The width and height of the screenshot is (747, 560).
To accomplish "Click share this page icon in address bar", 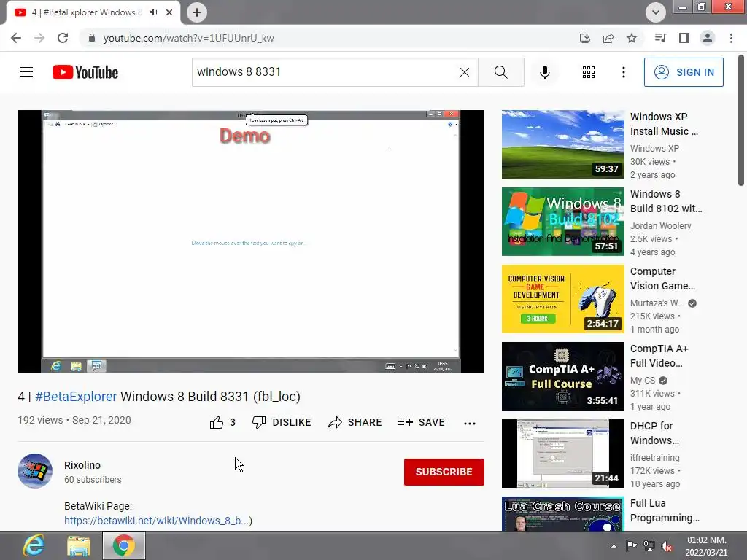I will coord(608,38).
